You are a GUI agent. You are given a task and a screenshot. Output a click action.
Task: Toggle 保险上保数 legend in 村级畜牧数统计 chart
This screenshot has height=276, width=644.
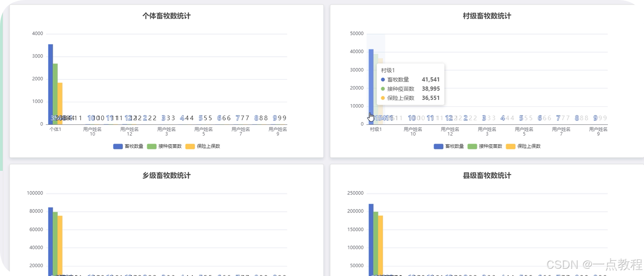click(523, 146)
